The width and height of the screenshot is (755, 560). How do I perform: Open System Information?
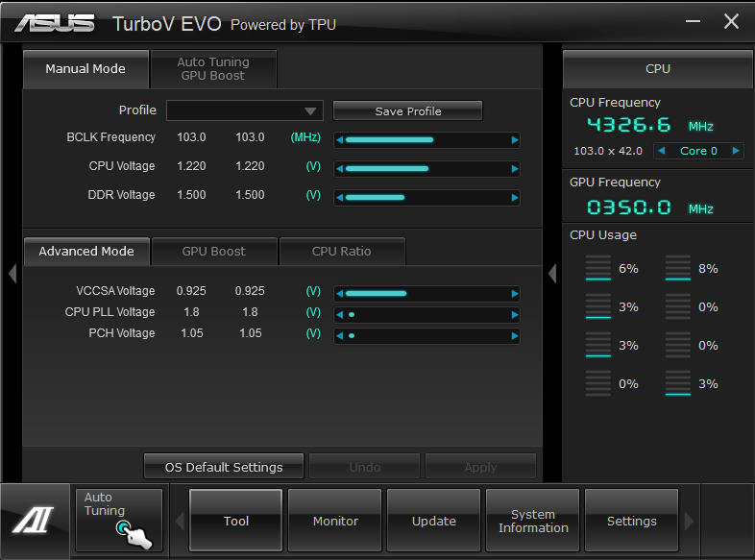(x=533, y=521)
